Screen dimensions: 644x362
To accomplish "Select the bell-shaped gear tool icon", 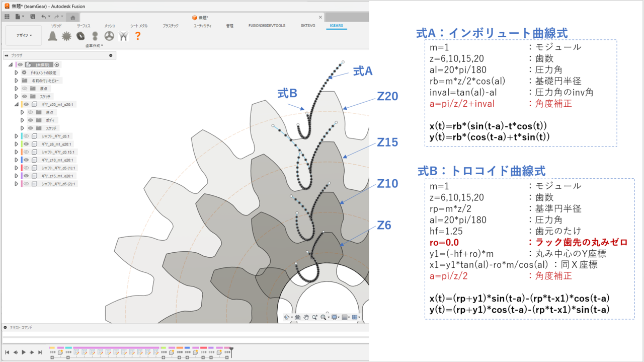I will (x=52, y=36).
